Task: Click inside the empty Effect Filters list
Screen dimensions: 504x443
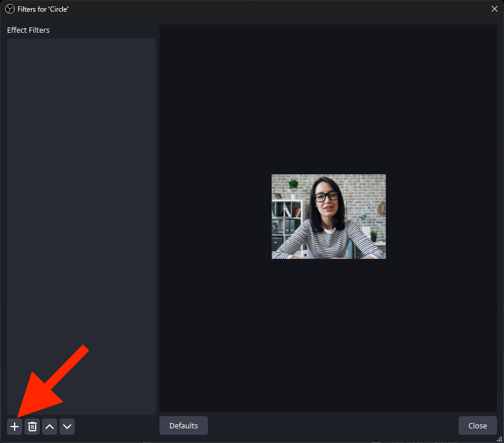Action: point(81,175)
